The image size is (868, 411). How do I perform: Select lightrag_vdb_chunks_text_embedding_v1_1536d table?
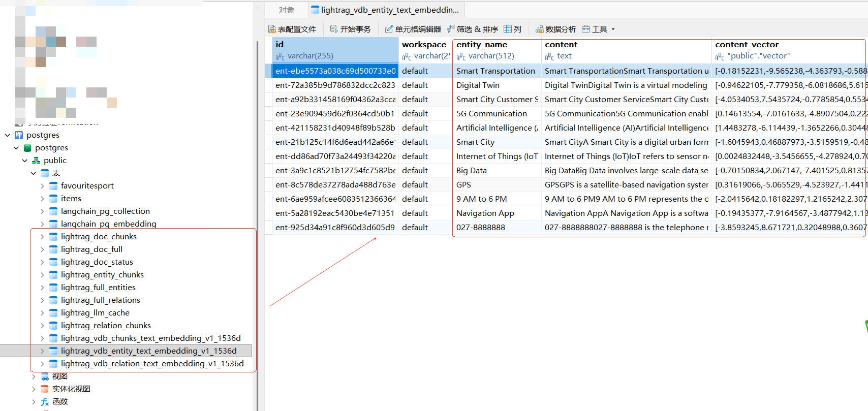point(151,338)
